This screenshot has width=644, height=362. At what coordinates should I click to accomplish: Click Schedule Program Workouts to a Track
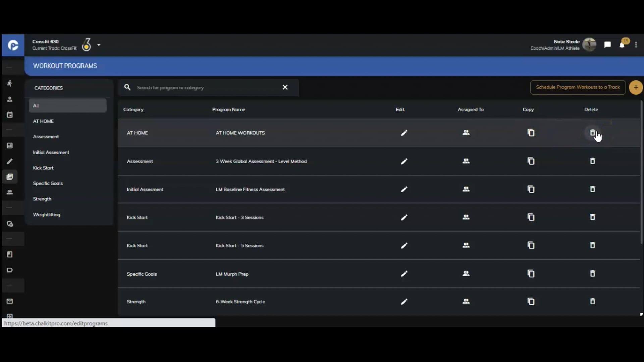click(578, 87)
